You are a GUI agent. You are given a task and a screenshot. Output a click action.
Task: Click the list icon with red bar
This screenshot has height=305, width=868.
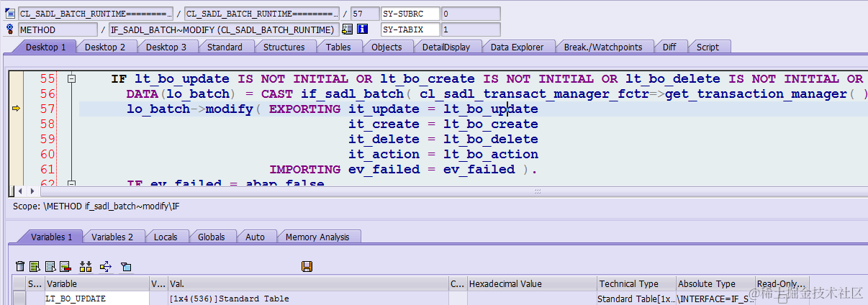pos(65,267)
